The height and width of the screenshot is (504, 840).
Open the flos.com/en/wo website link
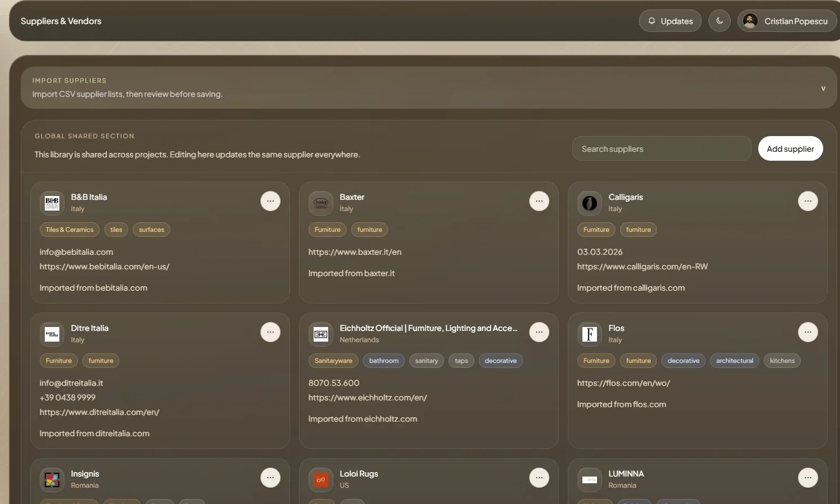coord(623,383)
